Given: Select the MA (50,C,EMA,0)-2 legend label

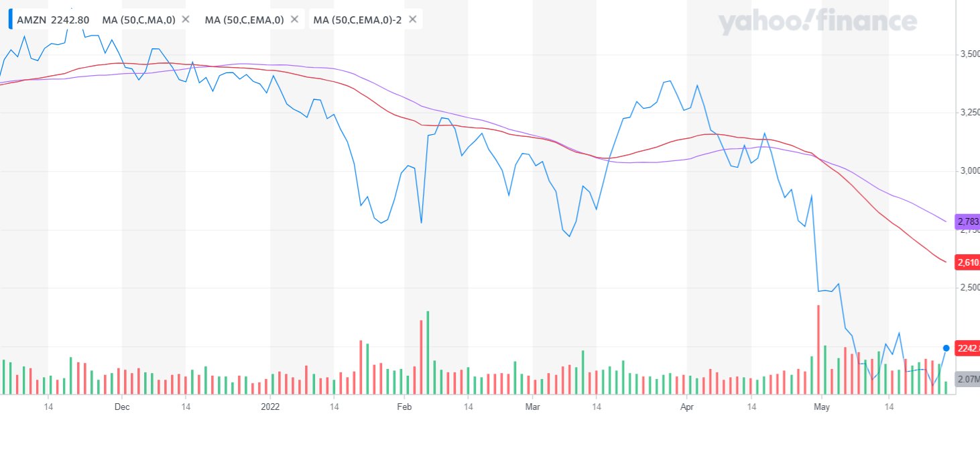Looking at the screenshot, I should pos(357,19).
